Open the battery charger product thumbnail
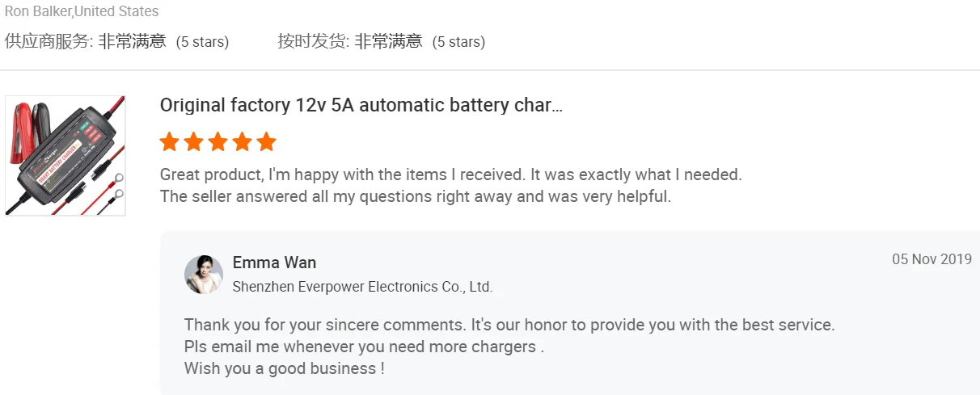The image size is (980, 395). (65, 156)
